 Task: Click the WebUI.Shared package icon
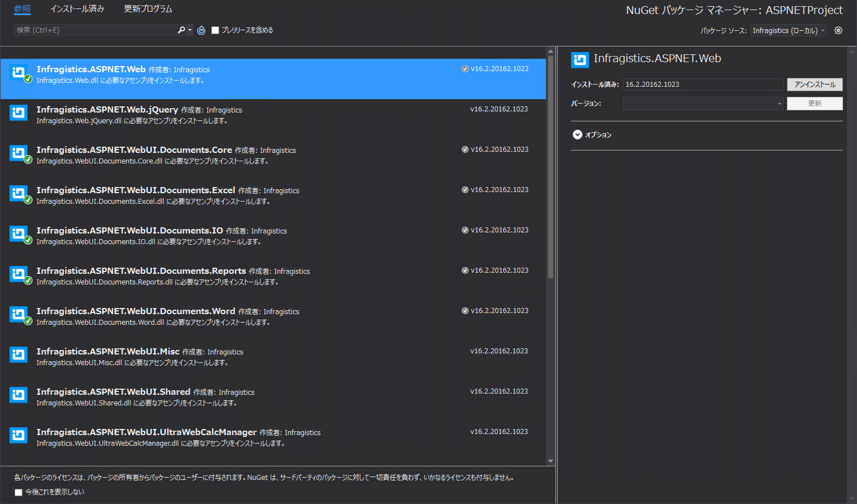[18, 395]
